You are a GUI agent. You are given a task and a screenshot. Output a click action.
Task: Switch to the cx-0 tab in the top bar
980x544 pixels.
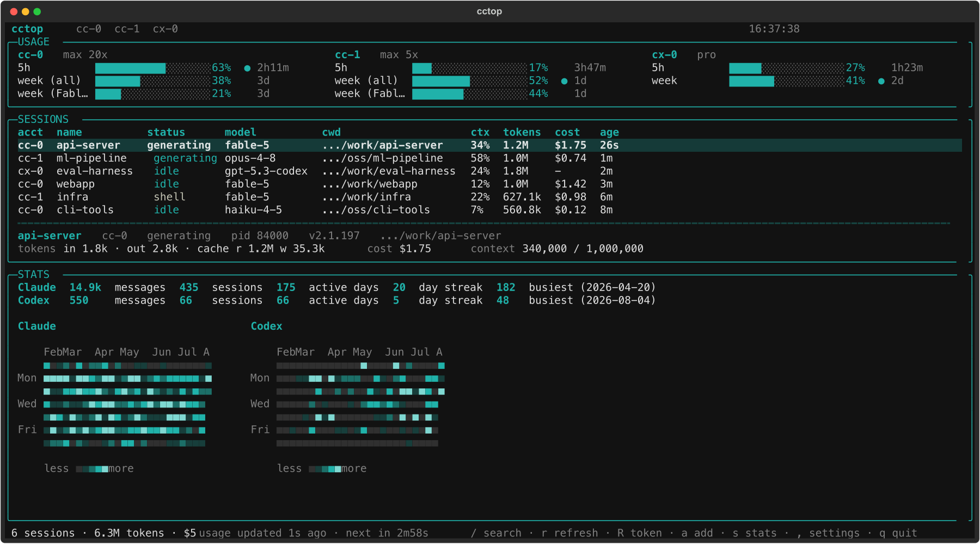pyautogui.click(x=166, y=29)
